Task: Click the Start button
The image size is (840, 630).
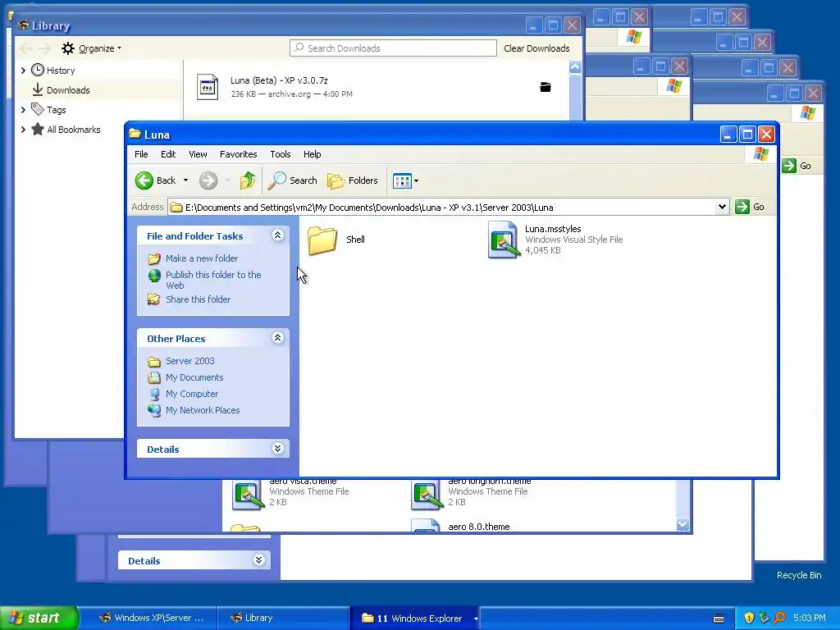Action: (39, 618)
